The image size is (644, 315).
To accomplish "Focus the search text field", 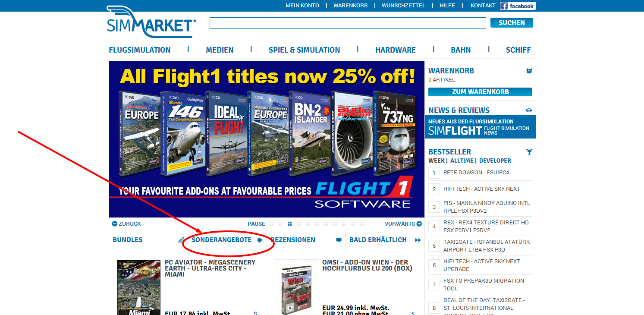I will point(348,23).
